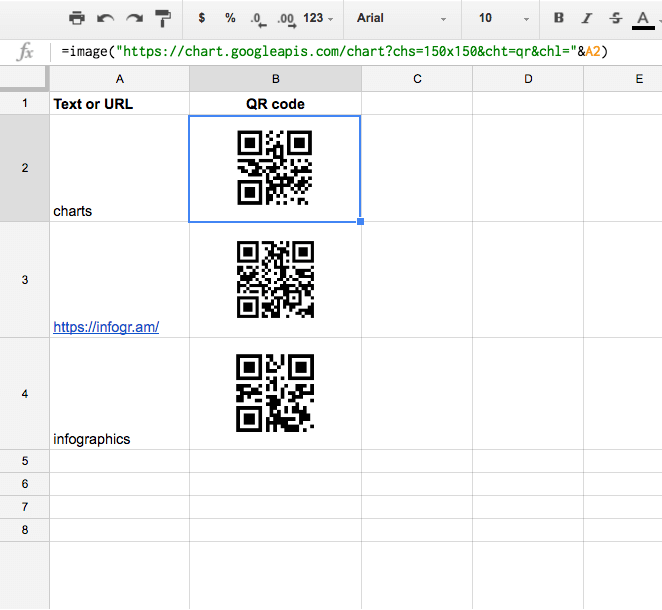Toggle bold formatting
This screenshot has width=662, height=610.
[x=559, y=18]
